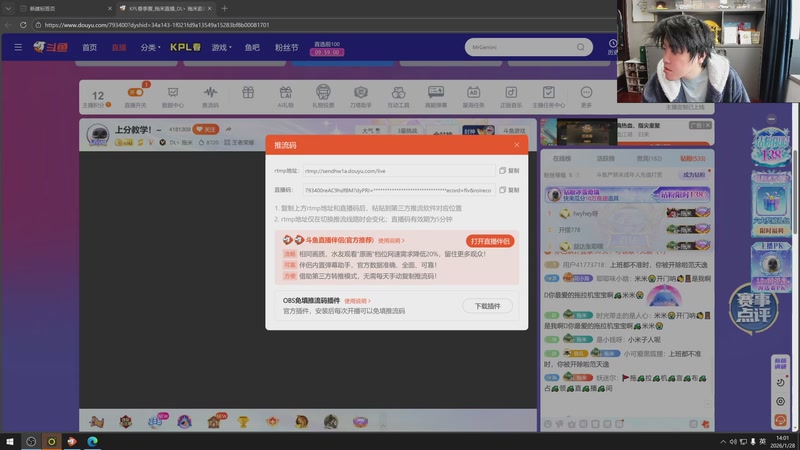Open the 钻粉限时138 sidebar promo

click(771, 147)
